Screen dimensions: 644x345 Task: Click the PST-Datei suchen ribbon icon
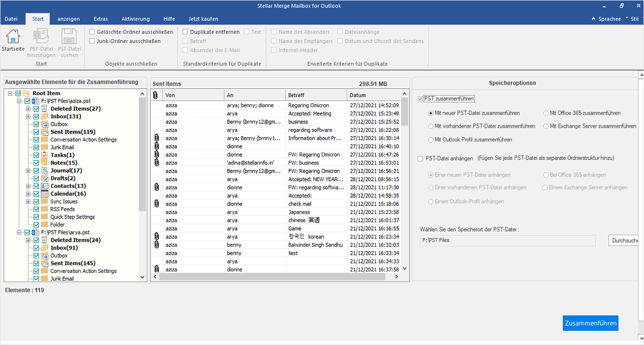(x=69, y=36)
